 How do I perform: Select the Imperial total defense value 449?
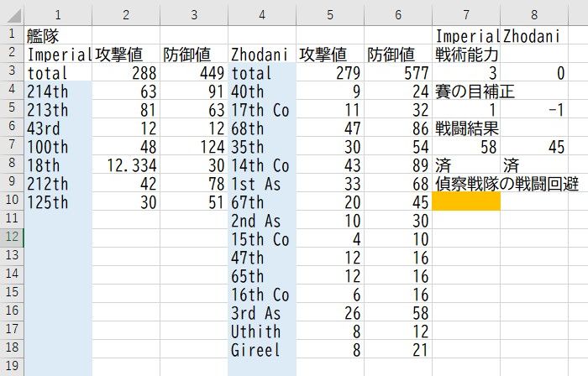(194, 72)
